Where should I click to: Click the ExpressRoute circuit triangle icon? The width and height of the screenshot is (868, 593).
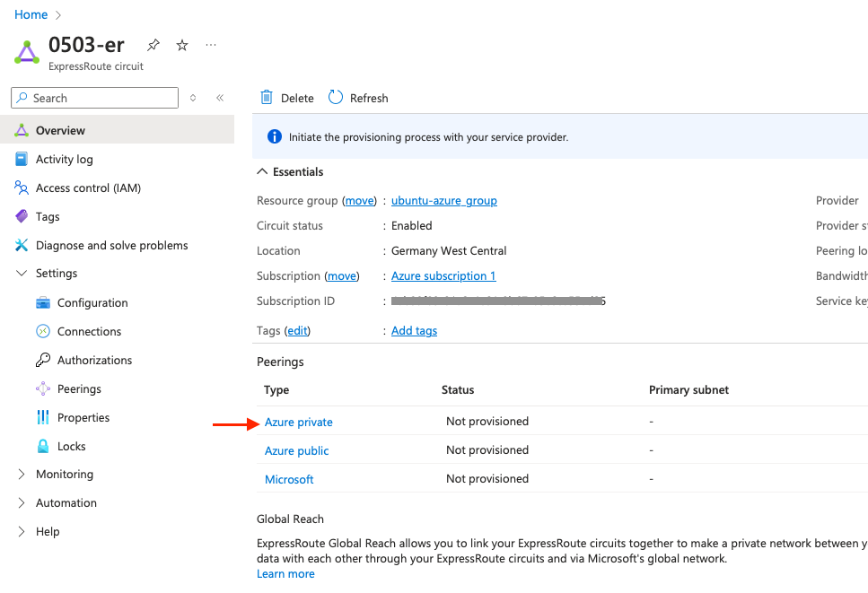[27, 53]
